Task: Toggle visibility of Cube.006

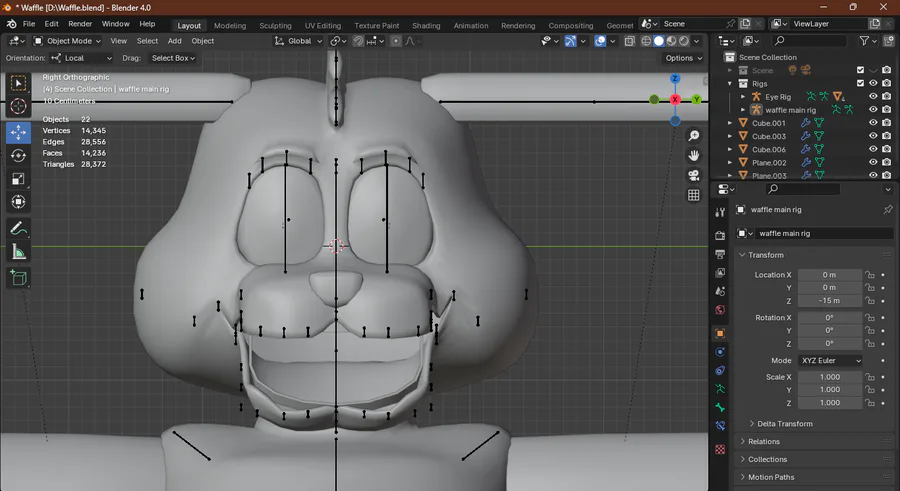Action: pos(873,149)
